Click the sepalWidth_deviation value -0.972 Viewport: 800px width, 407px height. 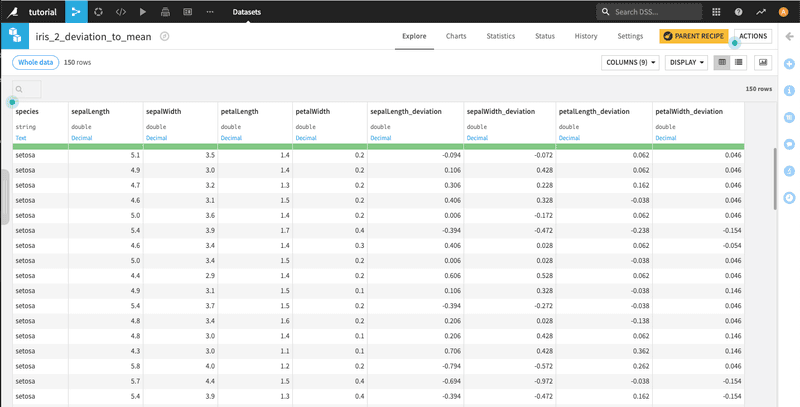[x=544, y=381]
